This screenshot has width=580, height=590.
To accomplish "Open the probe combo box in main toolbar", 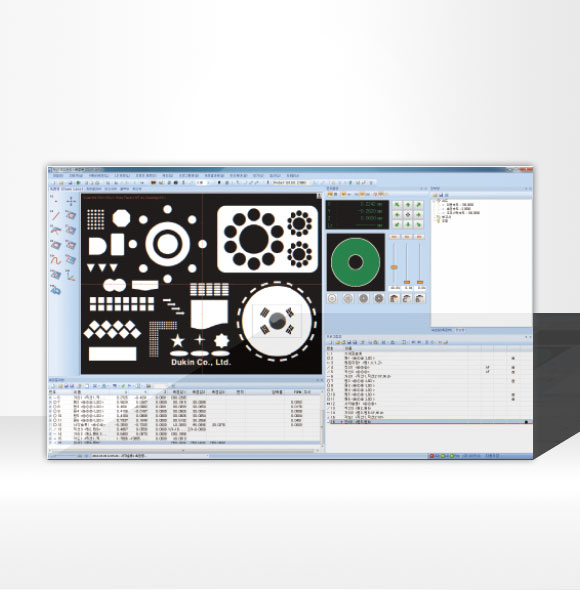I will pyautogui.click(x=289, y=182).
